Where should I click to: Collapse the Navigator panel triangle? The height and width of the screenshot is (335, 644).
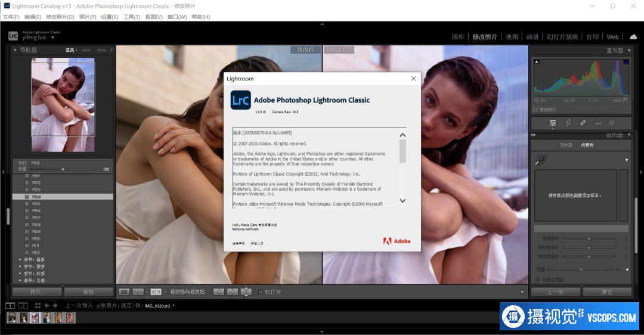(15, 50)
